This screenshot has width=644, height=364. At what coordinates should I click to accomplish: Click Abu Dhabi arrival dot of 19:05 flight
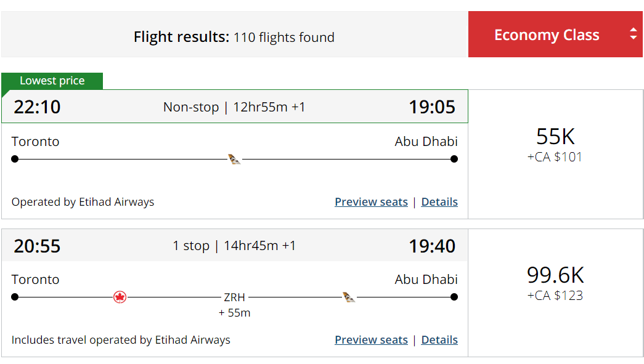(x=454, y=159)
